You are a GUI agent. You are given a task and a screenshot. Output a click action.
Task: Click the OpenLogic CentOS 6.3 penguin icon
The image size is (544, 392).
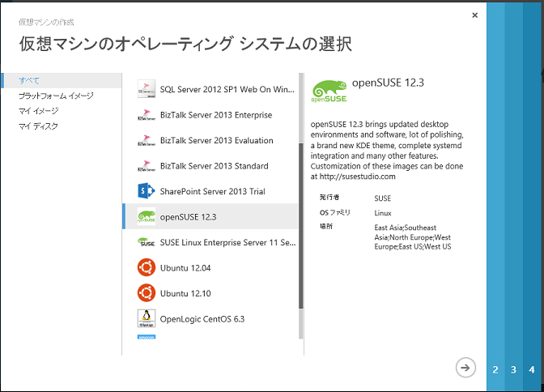[x=147, y=318]
